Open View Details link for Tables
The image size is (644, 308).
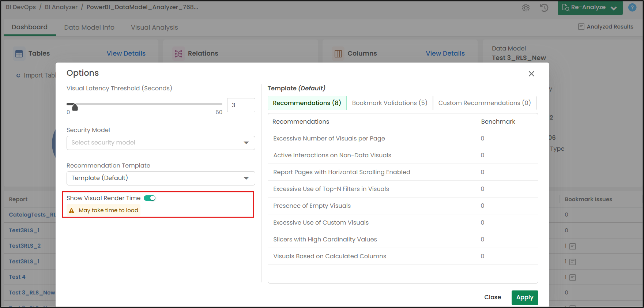click(x=126, y=53)
